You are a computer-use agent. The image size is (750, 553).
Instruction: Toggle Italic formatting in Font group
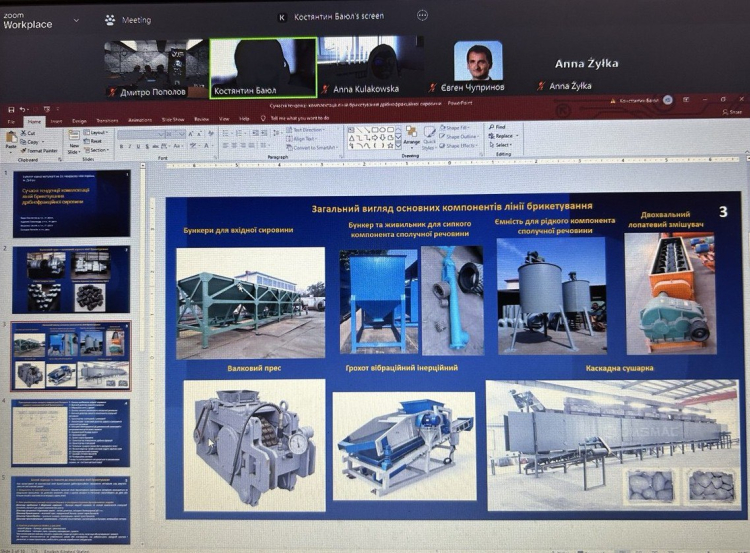click(x=131, y=146)
